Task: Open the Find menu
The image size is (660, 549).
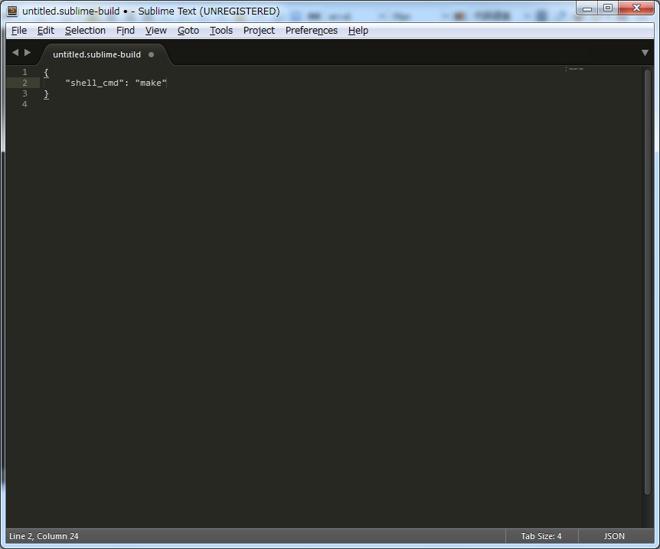Action: point(125,30)
